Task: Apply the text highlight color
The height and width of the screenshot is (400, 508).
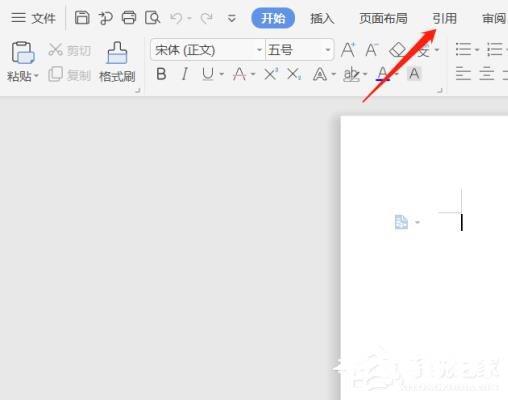Action: [x=351, y=75]
